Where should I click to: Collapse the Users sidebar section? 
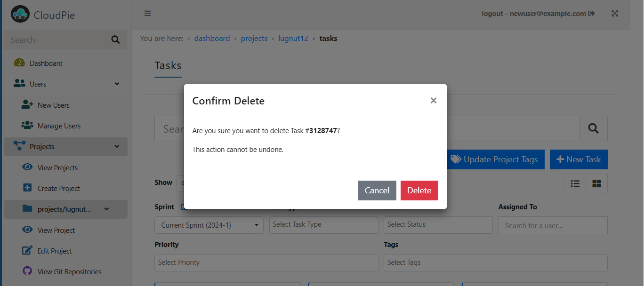[x=117, y=84]
